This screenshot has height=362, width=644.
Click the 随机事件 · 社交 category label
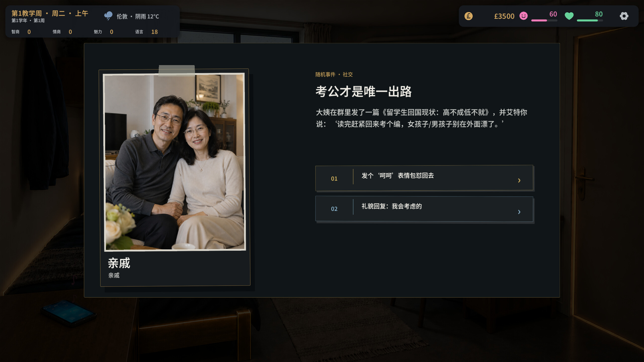(334, 74)
